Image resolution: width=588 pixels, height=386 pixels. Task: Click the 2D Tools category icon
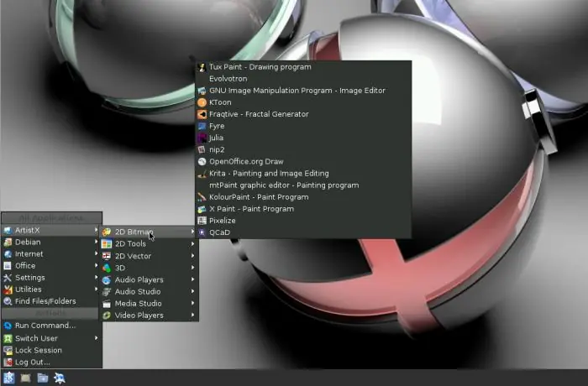107,244
